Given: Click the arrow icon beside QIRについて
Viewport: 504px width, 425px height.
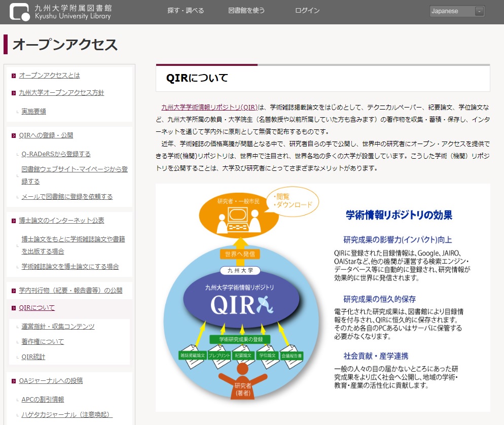Looking at the screenshot, I should 14,308.
